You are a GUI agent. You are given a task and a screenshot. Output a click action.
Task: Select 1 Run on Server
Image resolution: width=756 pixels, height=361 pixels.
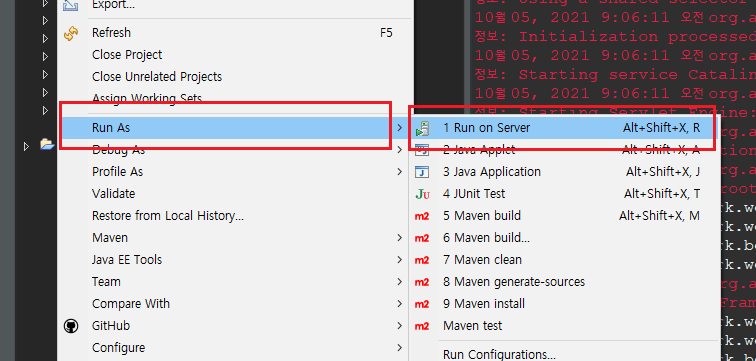pyautogui.click(x=563, y=128)
